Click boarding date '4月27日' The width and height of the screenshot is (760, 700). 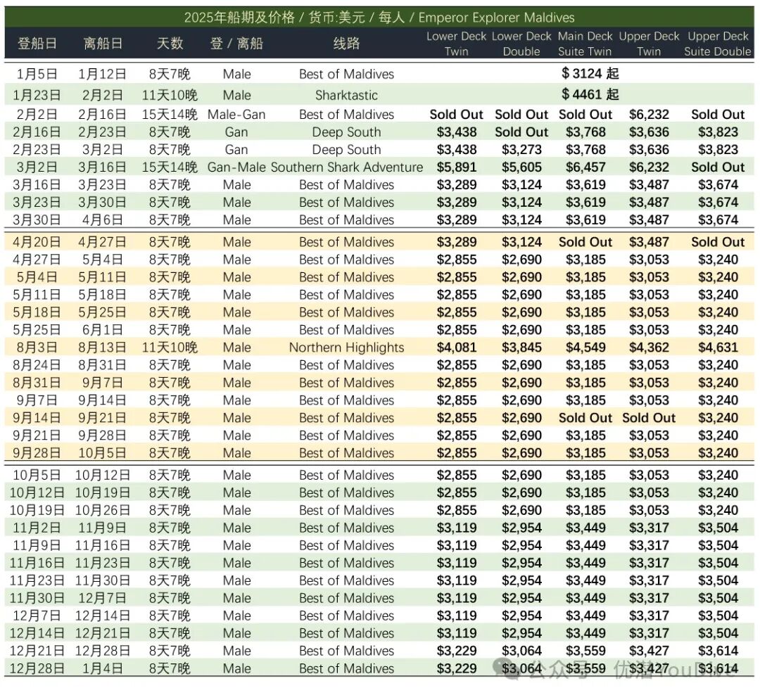(37, 260)
